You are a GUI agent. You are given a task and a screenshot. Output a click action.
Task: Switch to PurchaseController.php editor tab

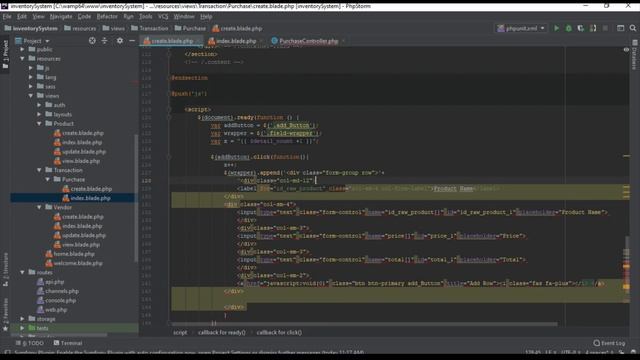(x=309, y=41)
